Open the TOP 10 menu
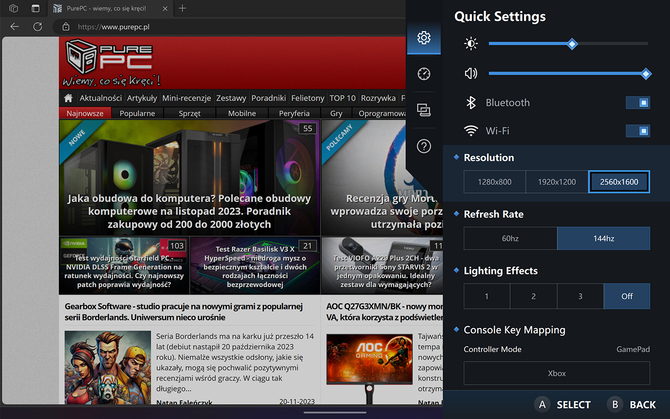 (342, 98)
